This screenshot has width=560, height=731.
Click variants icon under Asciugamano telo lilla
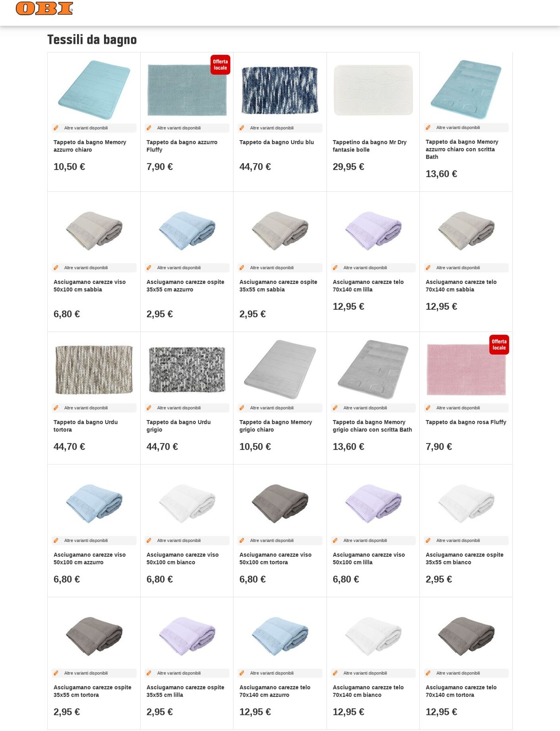tap(335, 268)
